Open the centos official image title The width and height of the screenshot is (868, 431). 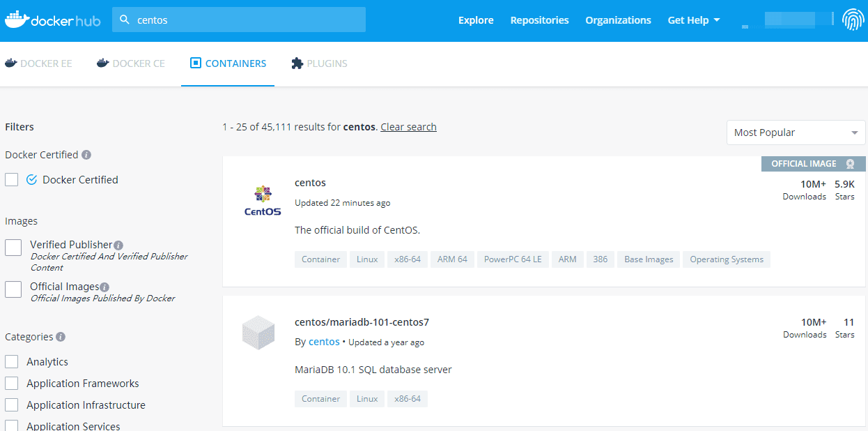[x=310, y=183]
